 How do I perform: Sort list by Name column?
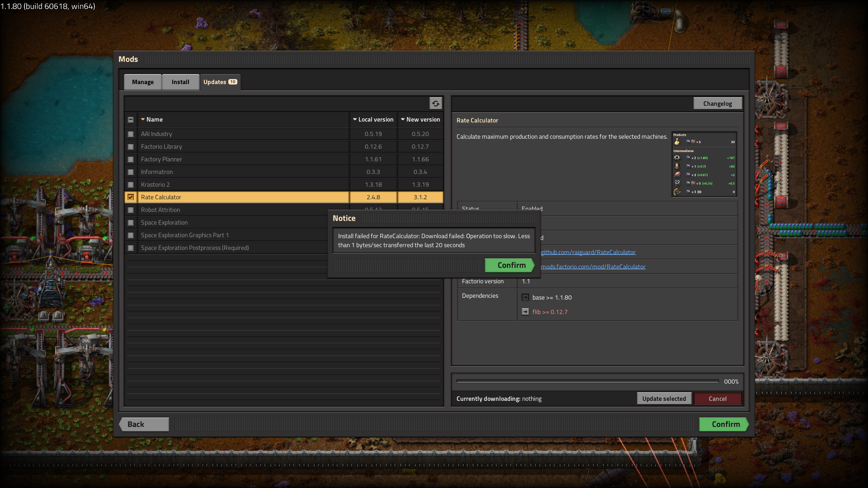243,120
